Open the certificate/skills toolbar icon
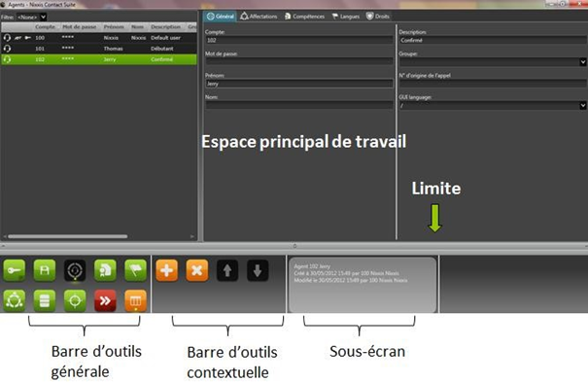This screenshot has width=588, height=383. (x=105, y=270)
